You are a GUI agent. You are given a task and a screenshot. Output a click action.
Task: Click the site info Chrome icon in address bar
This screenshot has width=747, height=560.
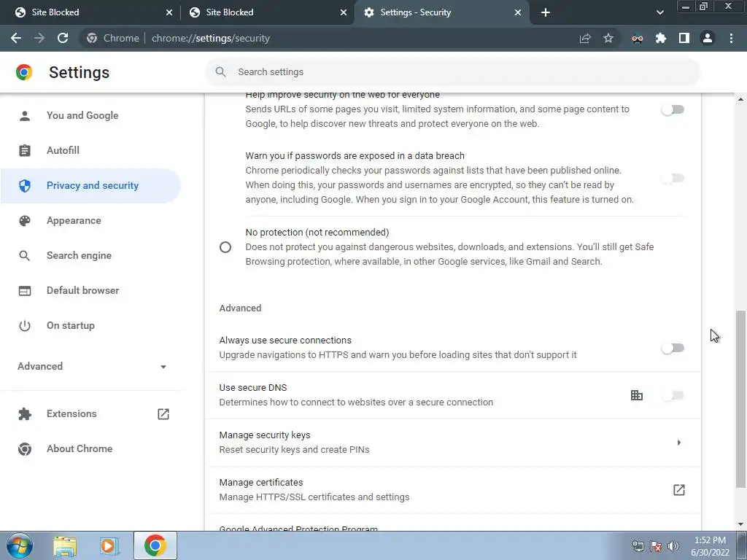click(92, 38)
